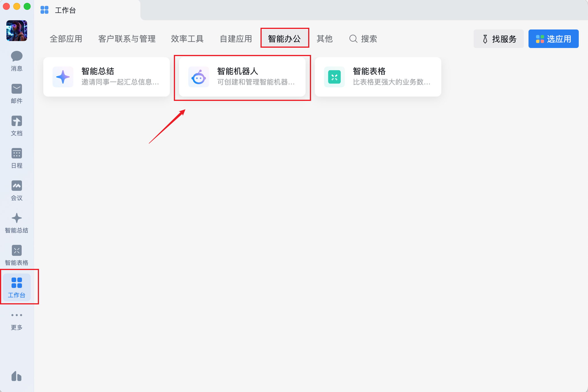Switch to 客户联系与管理 tab
Image resolution: width=588 pixels, height=392 pixels.
(x=127, y=39)
